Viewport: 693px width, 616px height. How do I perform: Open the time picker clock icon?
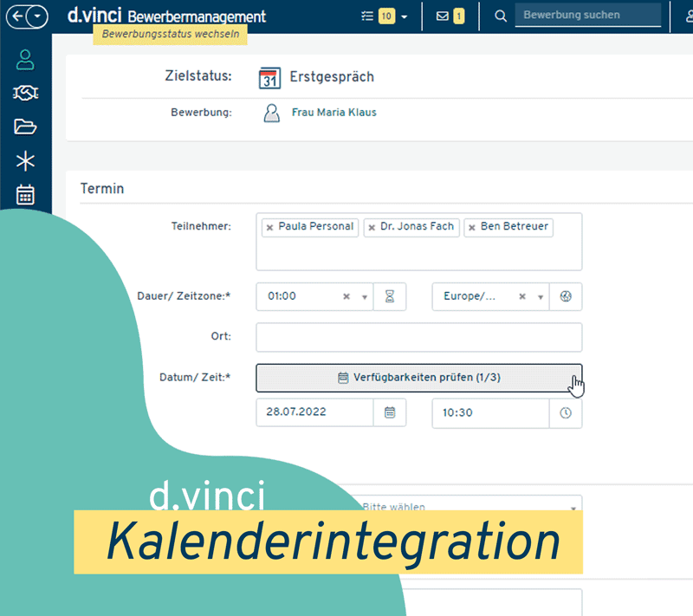pos(566,413)
